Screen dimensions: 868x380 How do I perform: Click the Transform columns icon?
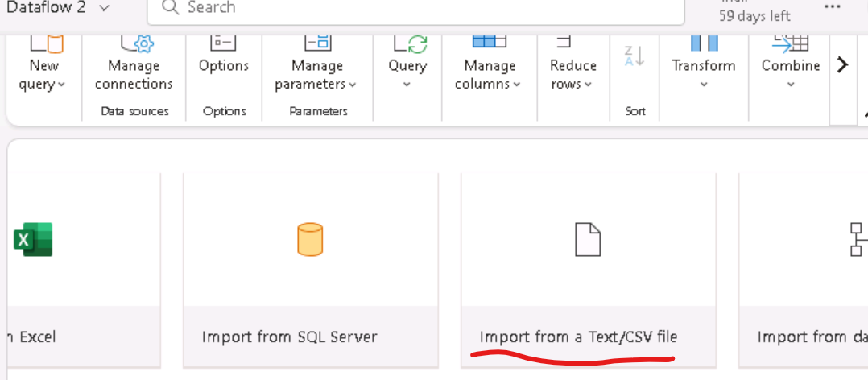(704, 43)
